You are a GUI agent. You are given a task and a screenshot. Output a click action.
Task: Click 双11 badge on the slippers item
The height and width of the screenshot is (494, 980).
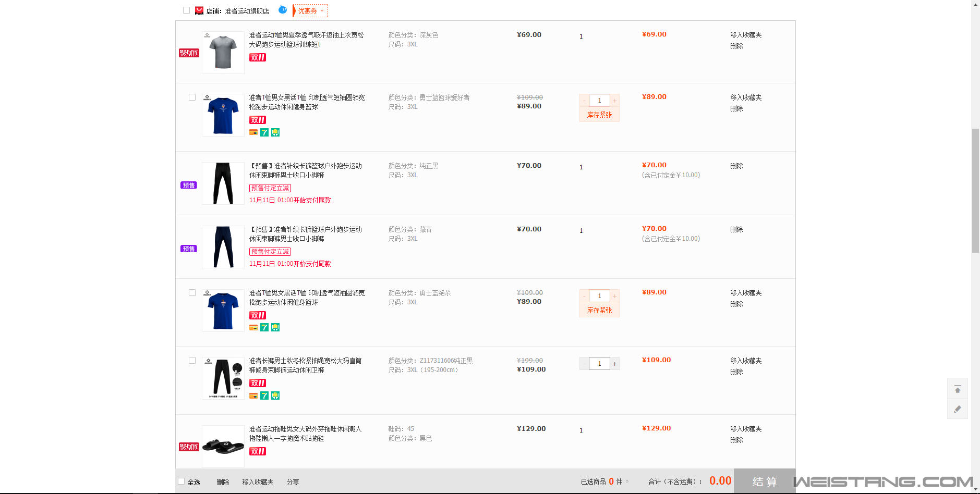258,451
